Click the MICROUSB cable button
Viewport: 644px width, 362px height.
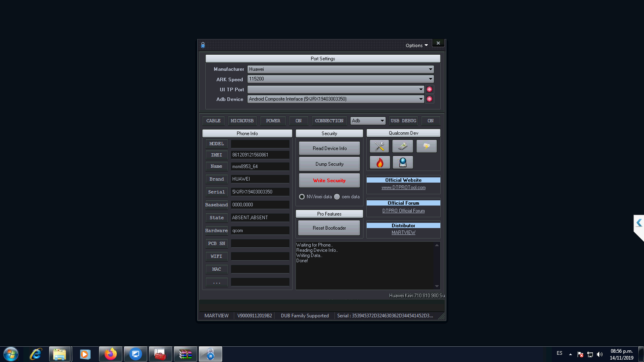242,121
